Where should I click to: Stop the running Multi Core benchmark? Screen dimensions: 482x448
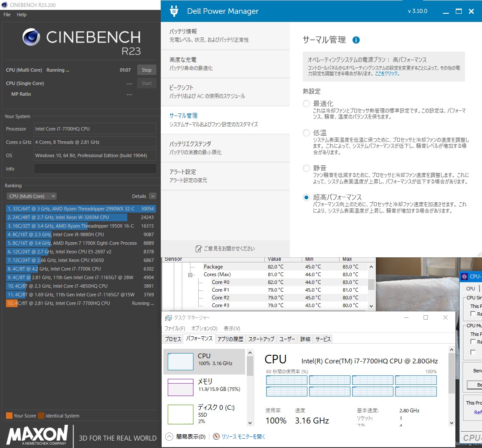pyautogui.click(x=147, y=70)
